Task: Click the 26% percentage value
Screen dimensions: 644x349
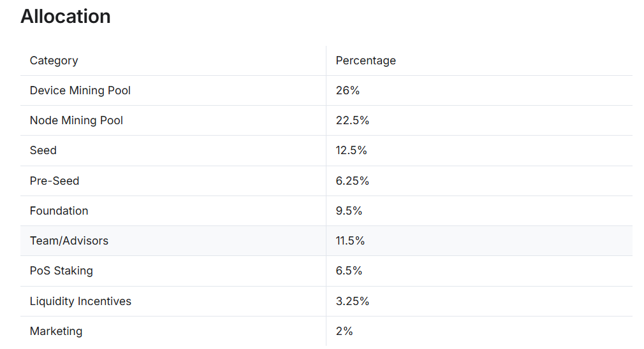Action: (x=348, y=90)
